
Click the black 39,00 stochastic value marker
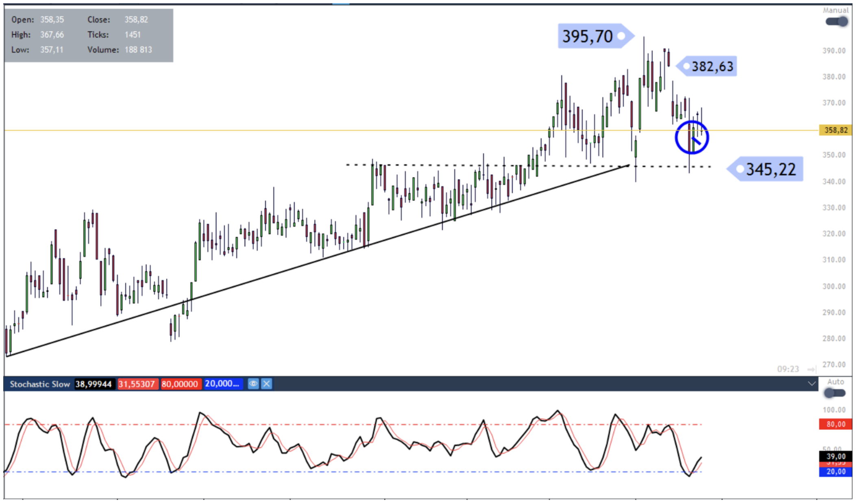[x=835, y=456]
